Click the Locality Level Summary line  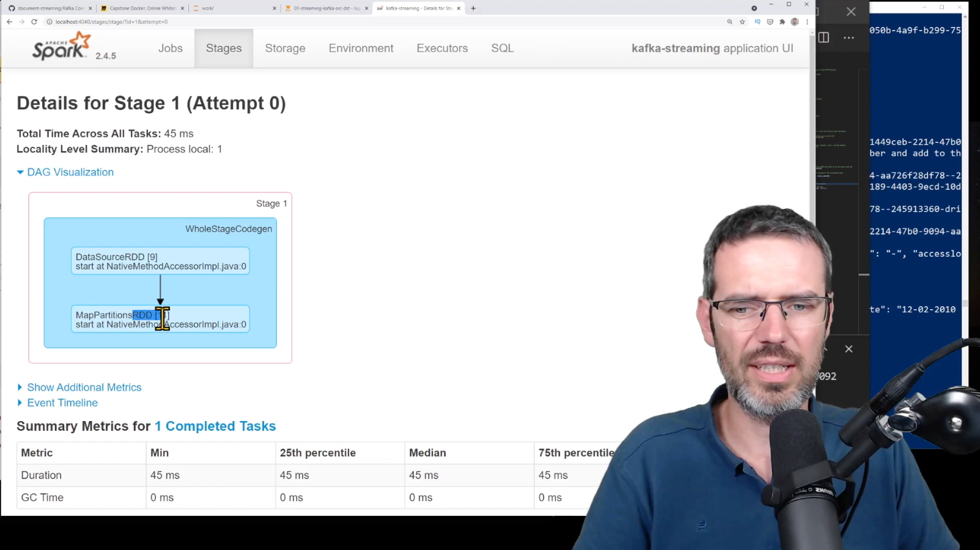tap(119, 149)
